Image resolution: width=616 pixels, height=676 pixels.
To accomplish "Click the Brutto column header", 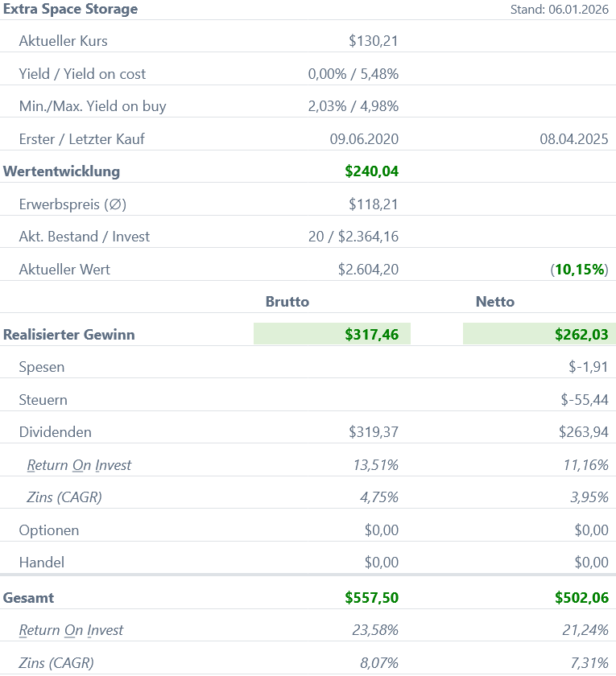I will click(x=287, y=302).
